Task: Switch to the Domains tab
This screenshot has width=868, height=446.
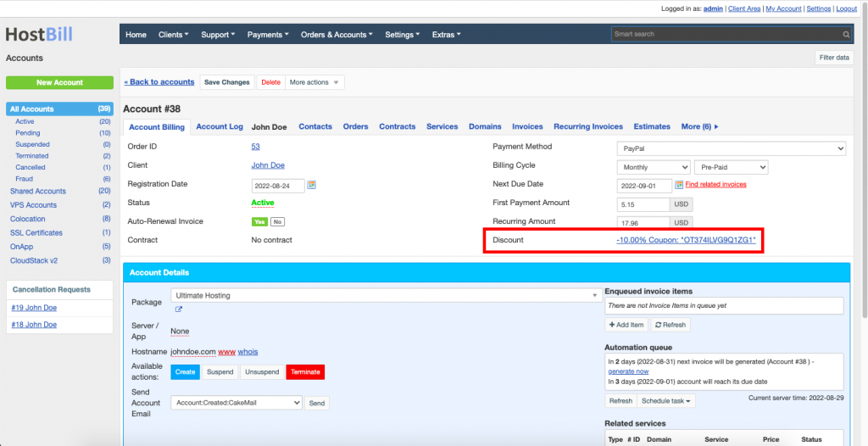Action: (485, 126)
